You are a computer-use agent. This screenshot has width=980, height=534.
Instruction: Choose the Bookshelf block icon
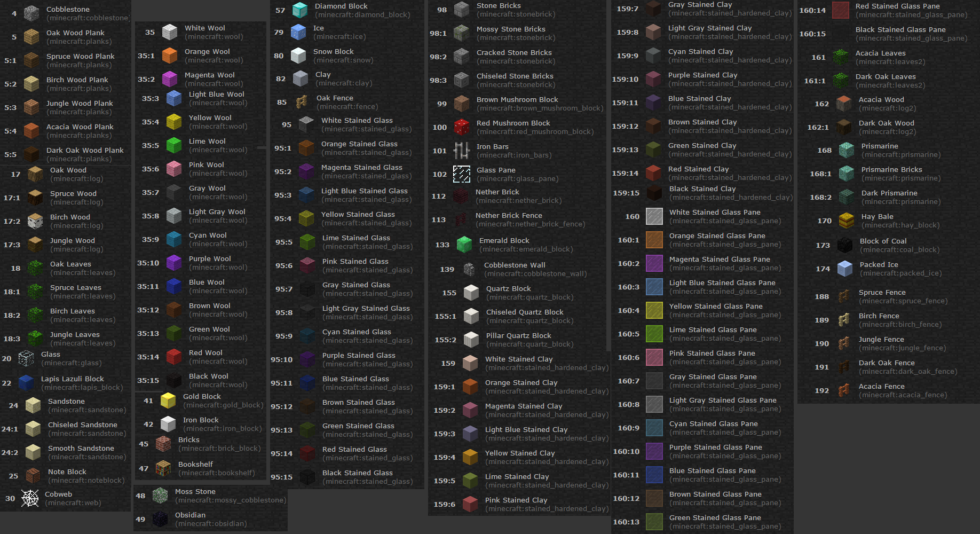click(x=163, y=468)
